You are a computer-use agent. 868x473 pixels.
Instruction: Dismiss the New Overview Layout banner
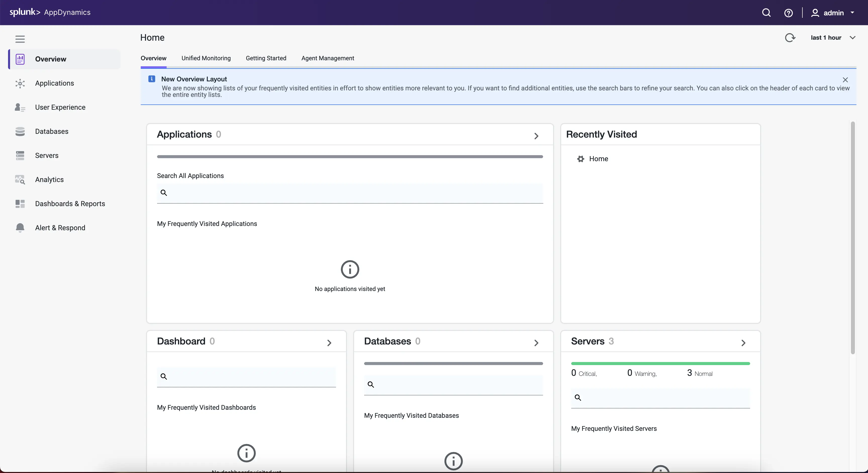pos(845,80)
